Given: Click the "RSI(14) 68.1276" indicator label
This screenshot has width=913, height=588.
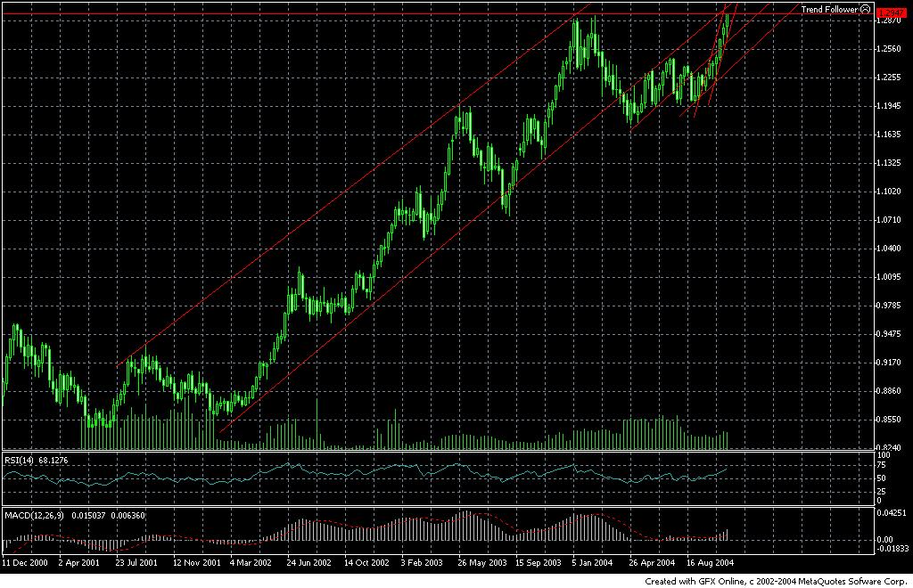Looking at the screenshot, I should point(36,461).
